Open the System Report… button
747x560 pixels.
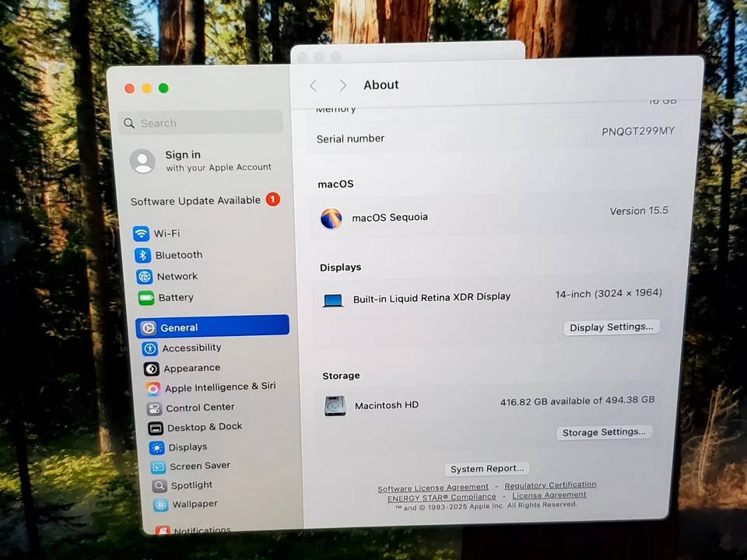[487, 468]
